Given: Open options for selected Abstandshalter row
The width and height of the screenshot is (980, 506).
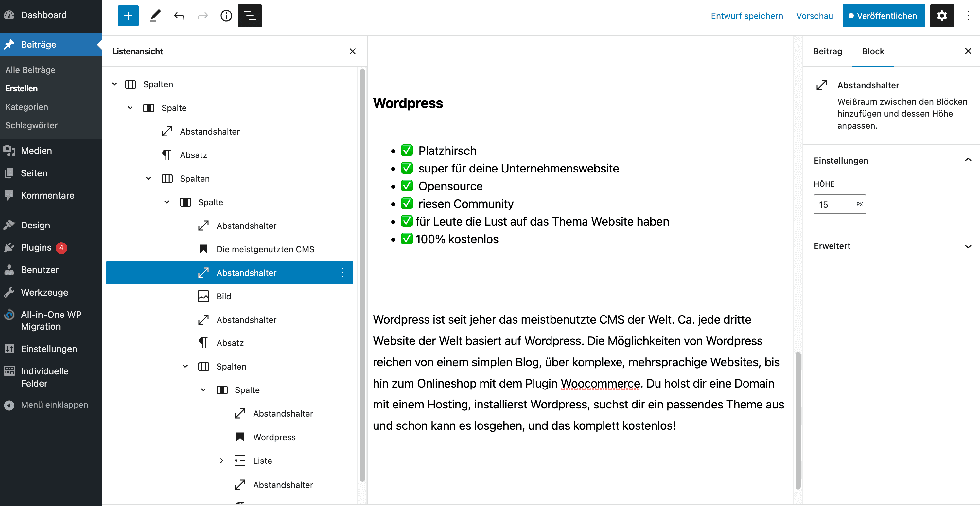Looking at the screenshot, I should (x=342, y=273).
